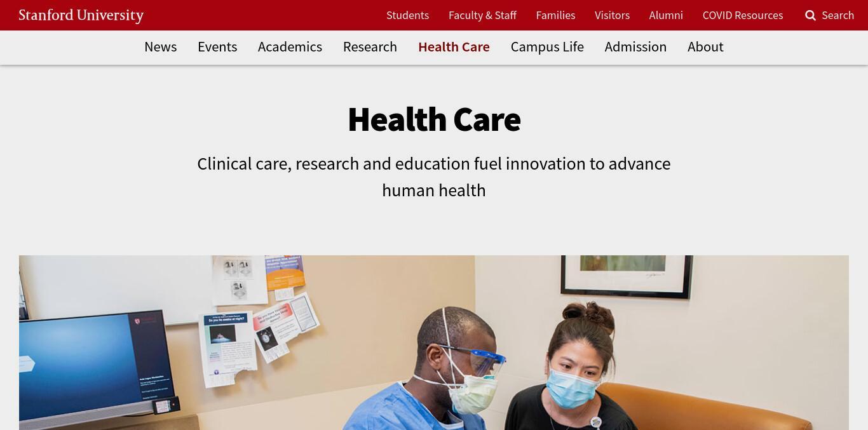Open the Events menu item
The image size is (868, 430).
pos(217,47)
